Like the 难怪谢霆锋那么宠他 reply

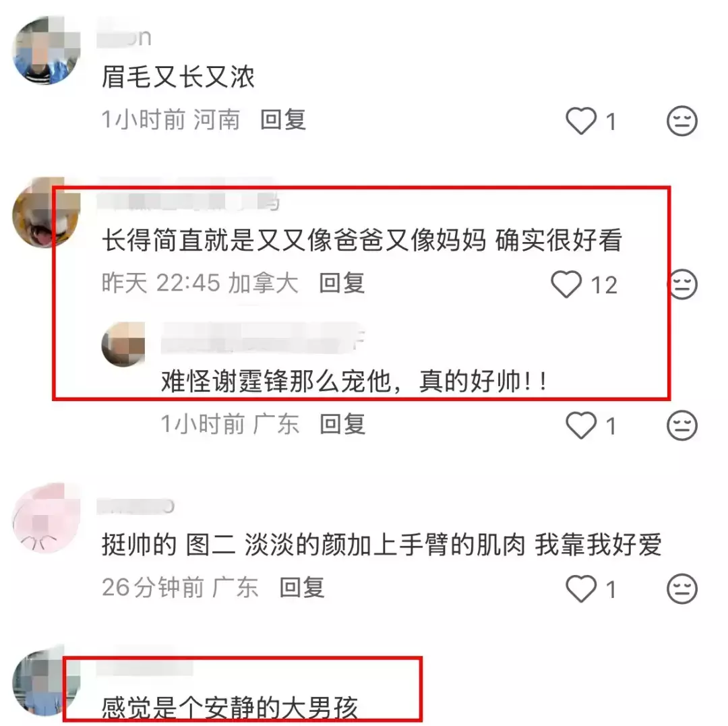point(581,425)
